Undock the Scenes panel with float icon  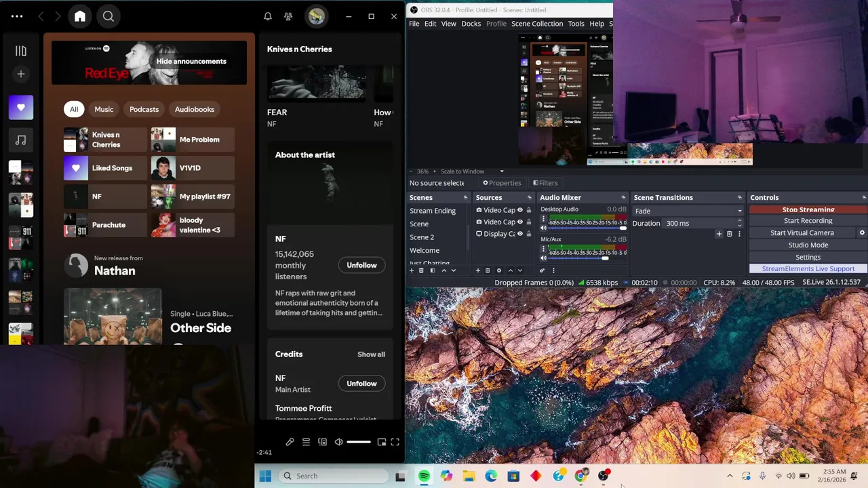(x=465, y=197)
